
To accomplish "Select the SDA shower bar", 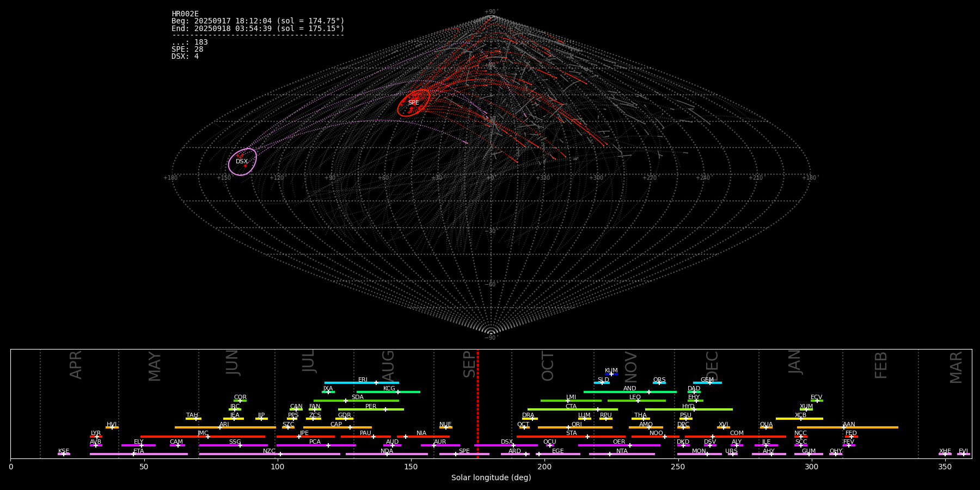I will (x=356, y=401).
